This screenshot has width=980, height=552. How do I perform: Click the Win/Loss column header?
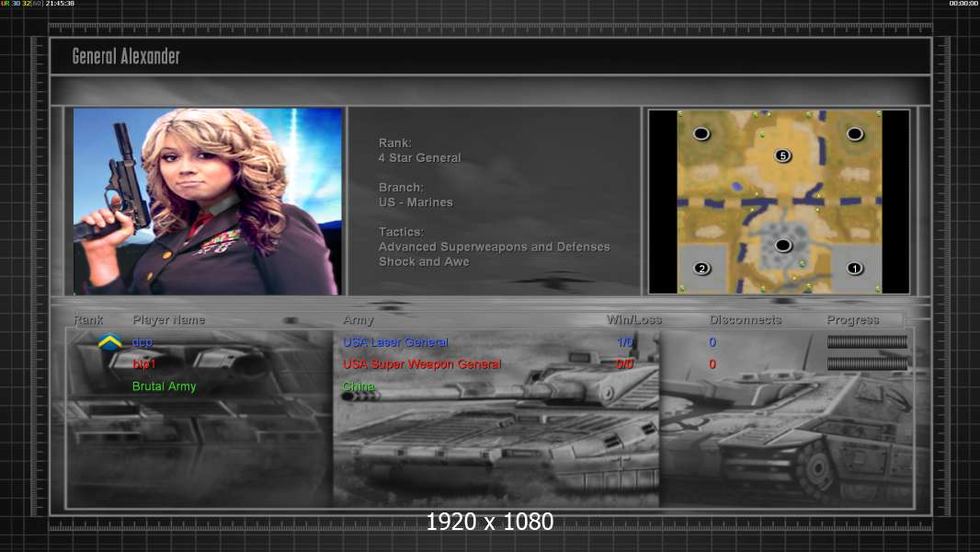click(633, 319)
